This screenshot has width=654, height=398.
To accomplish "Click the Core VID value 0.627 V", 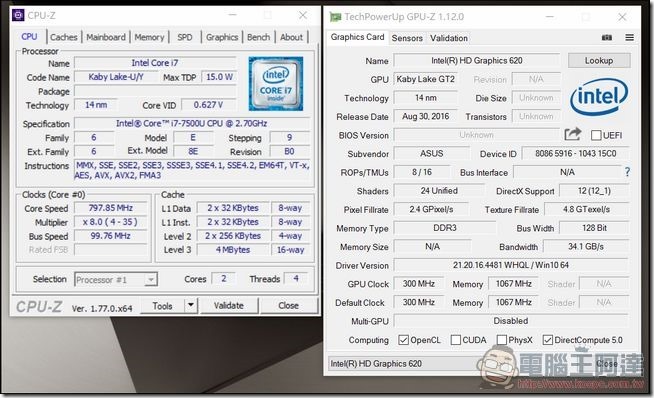I will pyautogui.click(x=209, y=105).
